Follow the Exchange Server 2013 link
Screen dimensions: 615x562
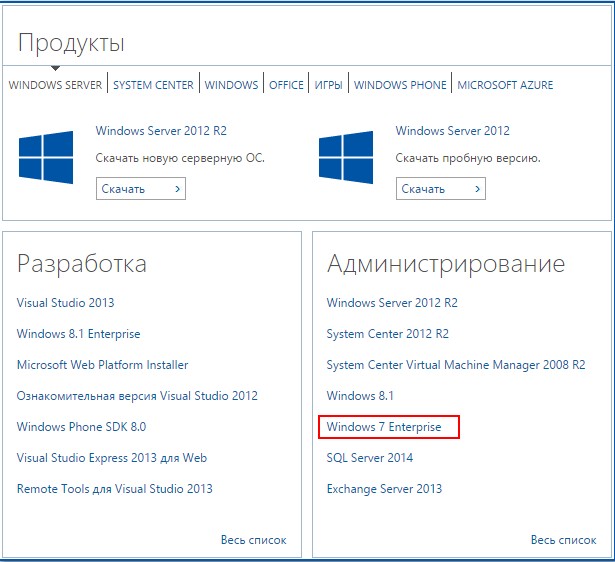click(384, 489)
